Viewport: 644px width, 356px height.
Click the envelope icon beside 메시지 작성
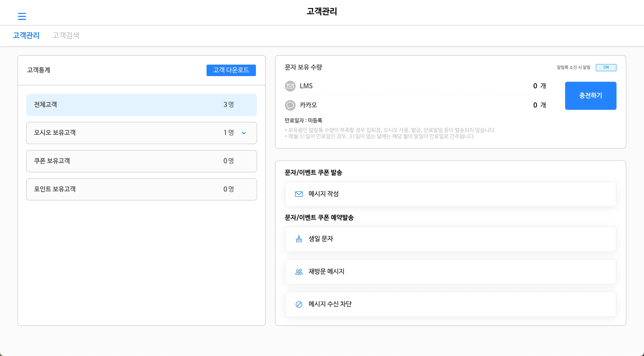tap(299, 194)
